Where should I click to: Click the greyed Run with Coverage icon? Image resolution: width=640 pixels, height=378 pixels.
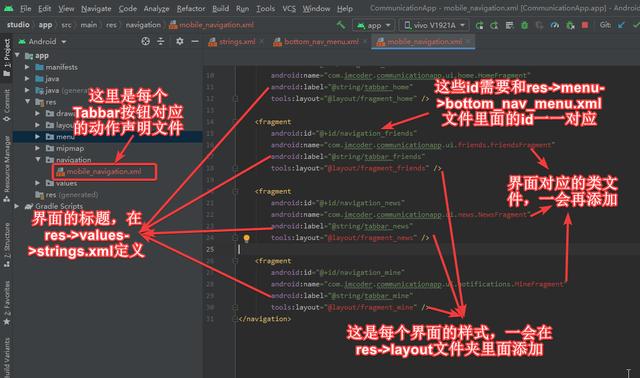[539, 25]
